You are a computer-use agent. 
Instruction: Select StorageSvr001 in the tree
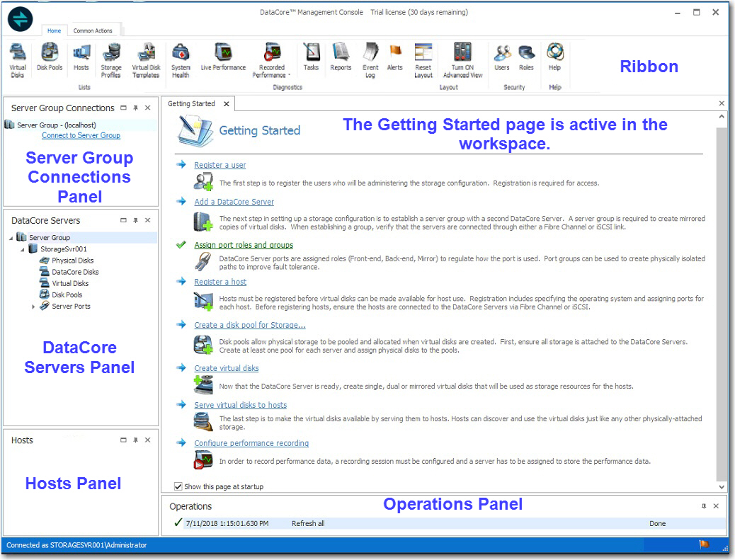point(63,248)
